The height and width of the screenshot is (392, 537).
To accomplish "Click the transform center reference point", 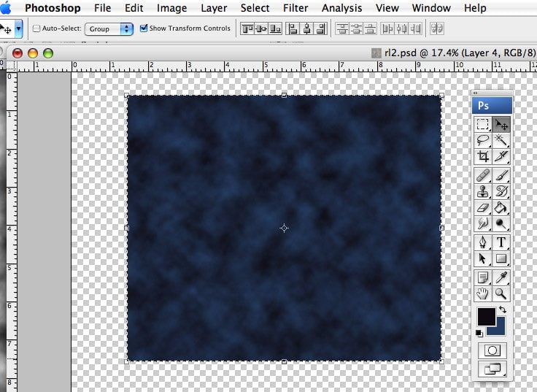I will (284, 228).
